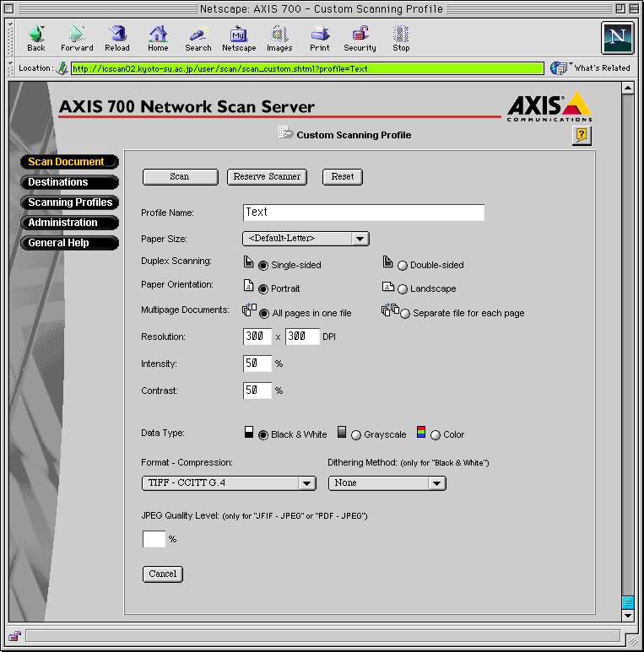Click the double-sided page icon
The width and height of the screenshot is (644, 652).
point(387,262)
